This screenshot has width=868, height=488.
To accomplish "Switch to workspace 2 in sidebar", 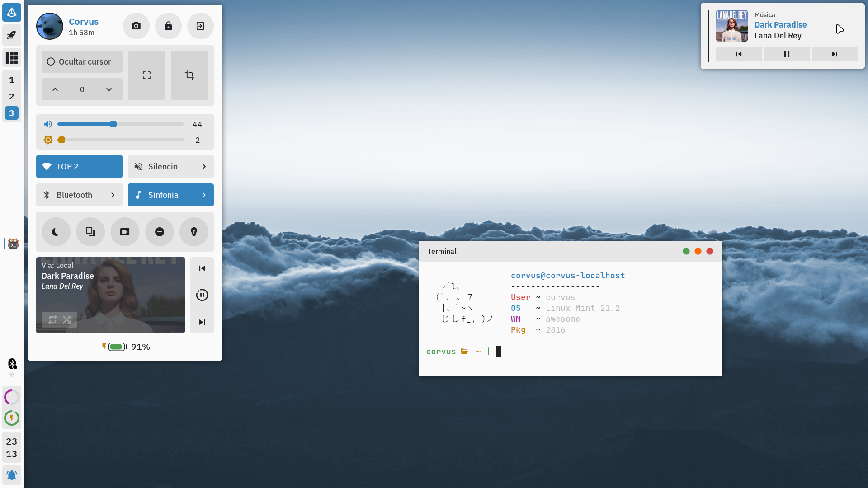I will click(12, 97).
